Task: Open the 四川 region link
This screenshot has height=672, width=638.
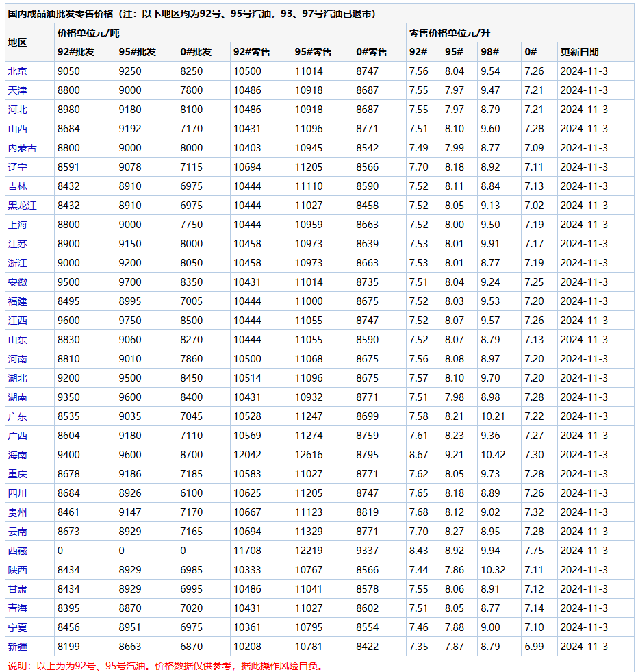Action: (17, 493)
